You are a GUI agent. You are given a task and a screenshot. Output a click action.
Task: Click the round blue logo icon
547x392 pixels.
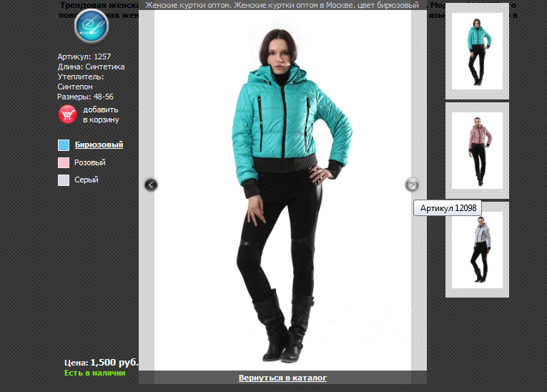point(92,26)
